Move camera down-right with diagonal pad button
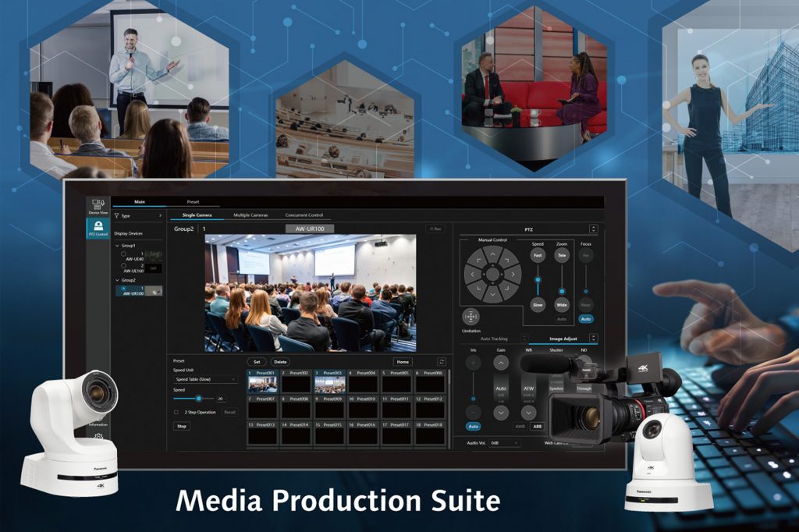This screenshot has width=799, height=532. (x=506, y=289)
